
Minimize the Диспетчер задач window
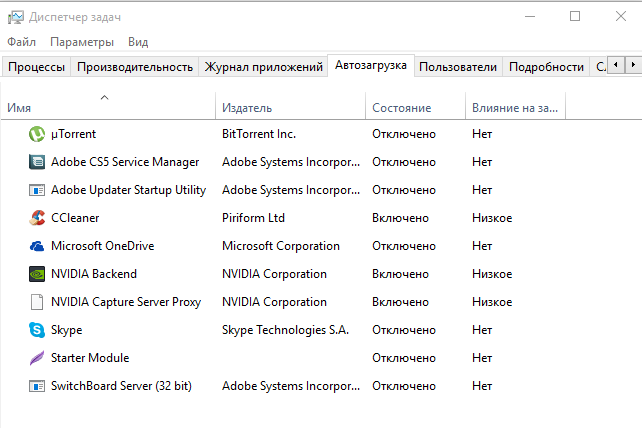530,16
